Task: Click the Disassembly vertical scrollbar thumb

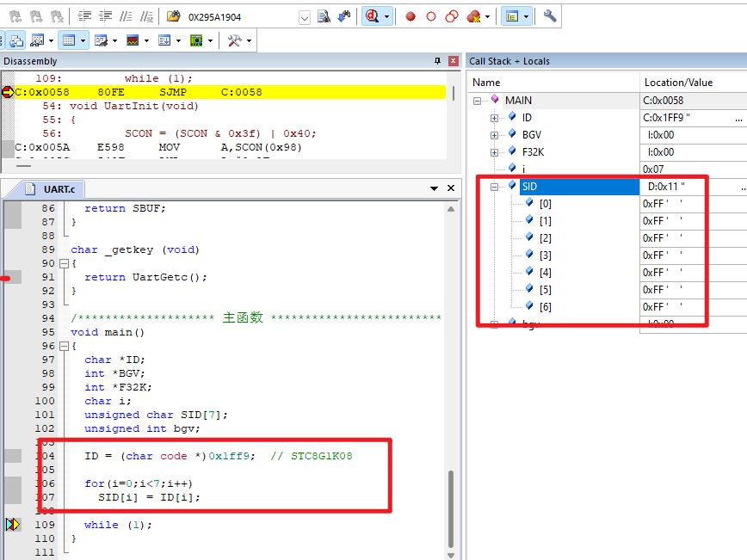Action: tap(453, 93)
